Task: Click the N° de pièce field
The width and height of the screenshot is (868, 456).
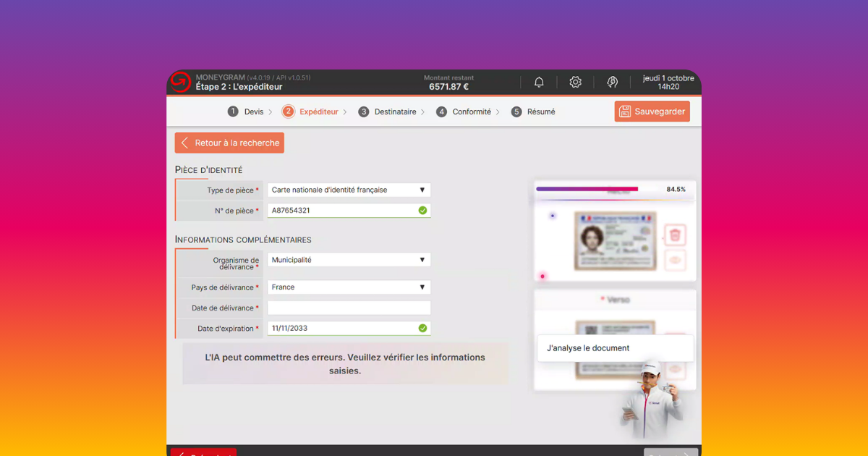Action: pos(349,211)
